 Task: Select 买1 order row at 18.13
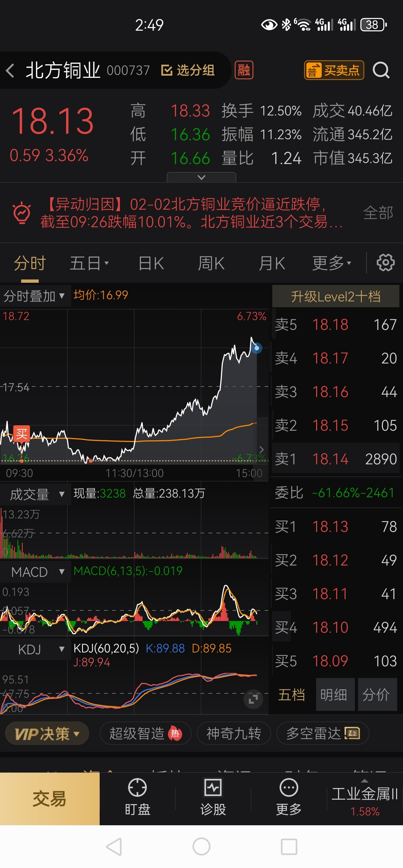[336, 527]
